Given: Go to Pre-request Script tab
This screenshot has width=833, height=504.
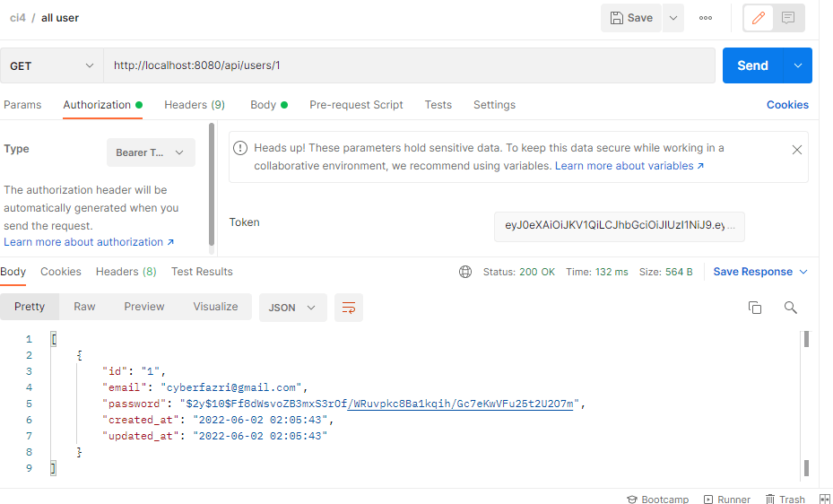Looking at the screenshot, I should coord(356,105).
